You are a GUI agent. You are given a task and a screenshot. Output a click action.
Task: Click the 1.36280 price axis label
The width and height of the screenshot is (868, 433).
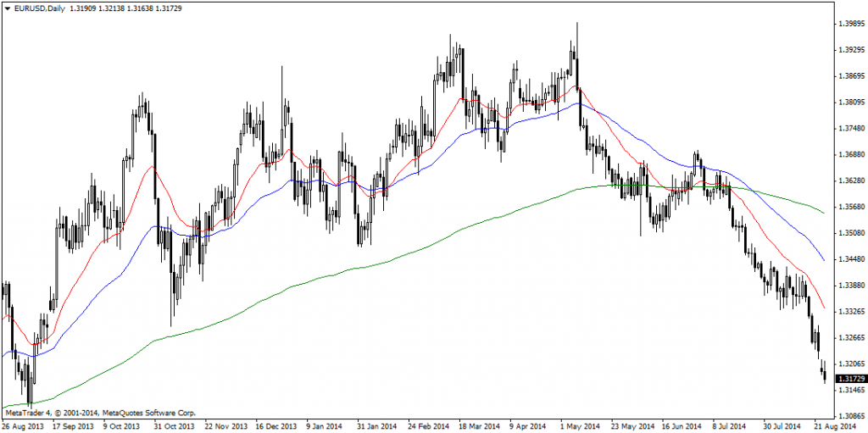pyautogui.click(x=850, y=181)
